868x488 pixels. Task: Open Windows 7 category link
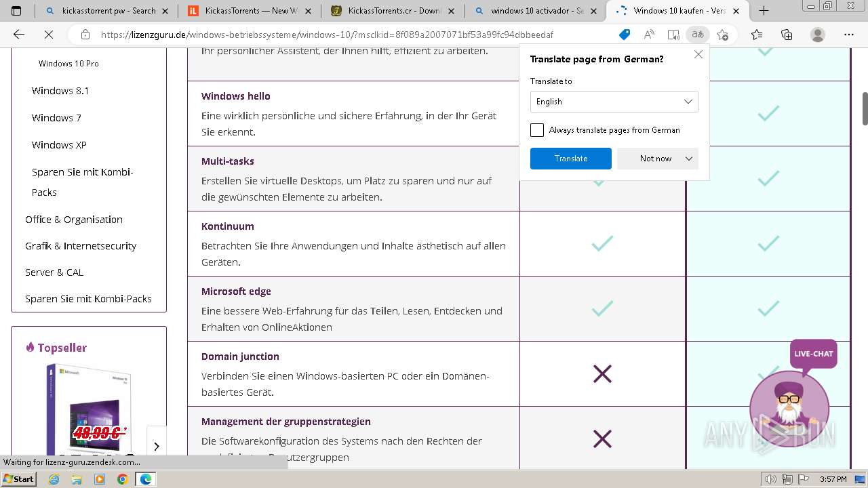(x=56, y=118)
